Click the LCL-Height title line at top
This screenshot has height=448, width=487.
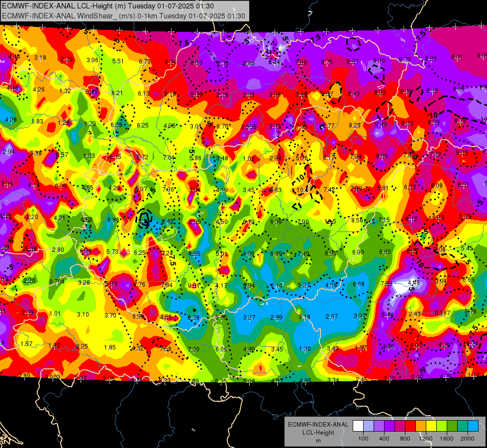click(x=108, y=6)
